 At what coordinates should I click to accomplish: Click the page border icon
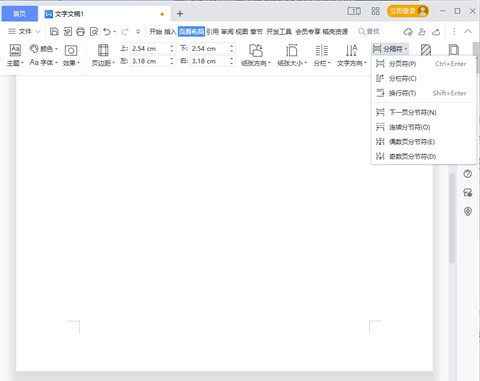[x=453, y=50]
